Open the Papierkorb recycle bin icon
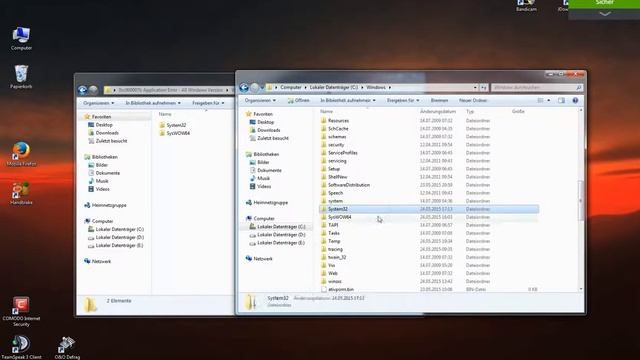The height and width of the screenshot is (360, 640). coord(21,77)
